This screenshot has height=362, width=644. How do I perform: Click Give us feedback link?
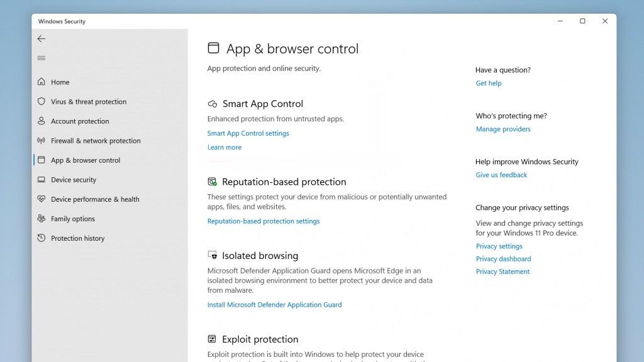coord(501,175)
